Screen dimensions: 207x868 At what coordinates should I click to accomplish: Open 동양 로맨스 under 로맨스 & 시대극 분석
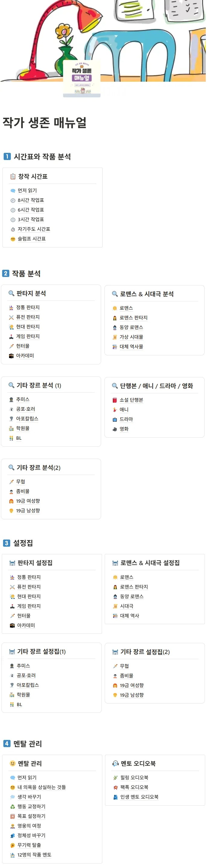coord(131,328)
